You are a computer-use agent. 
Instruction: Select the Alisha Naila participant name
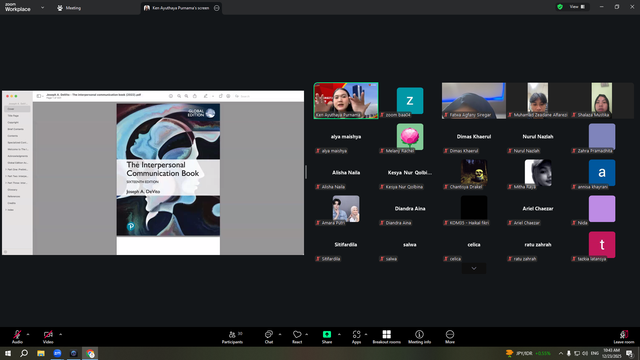click(346, 173)
